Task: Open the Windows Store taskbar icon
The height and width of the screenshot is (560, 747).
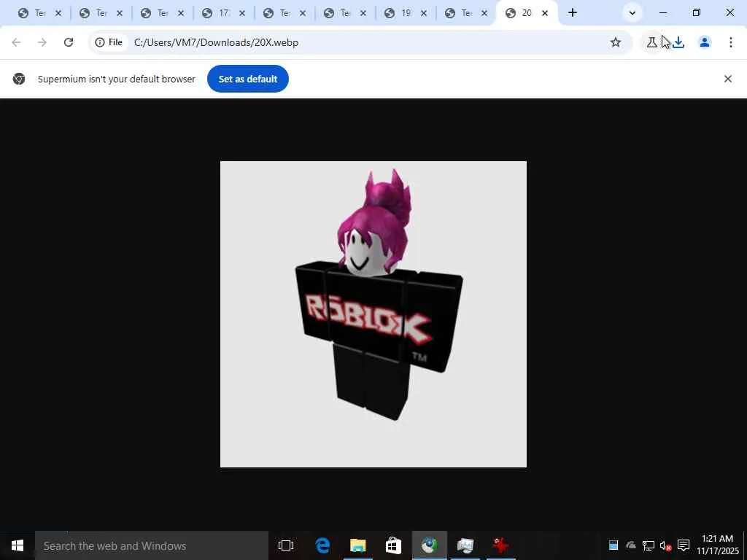Action: (393, 545)
